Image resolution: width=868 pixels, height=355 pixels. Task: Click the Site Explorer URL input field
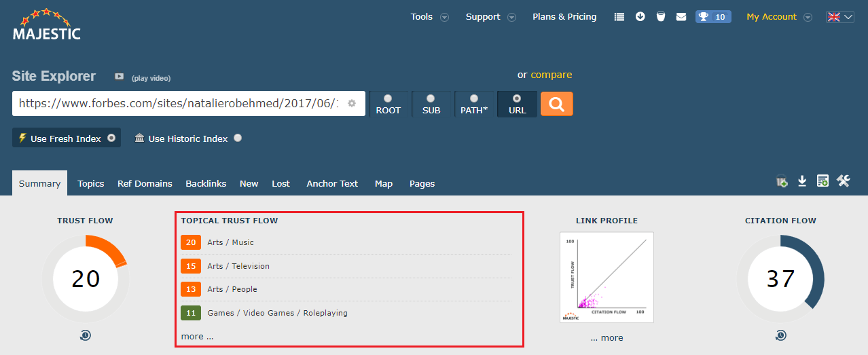coord(189,104)
